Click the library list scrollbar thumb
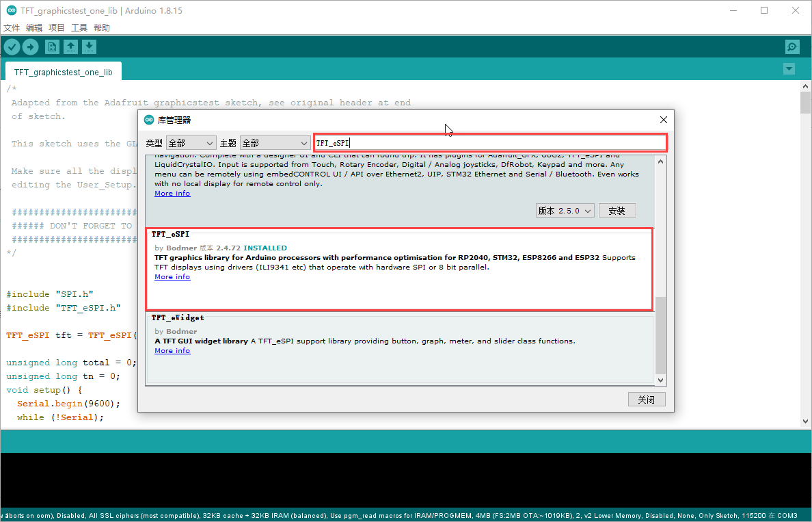The width and height of the screenshot is (812, 522). click(660, 335)
